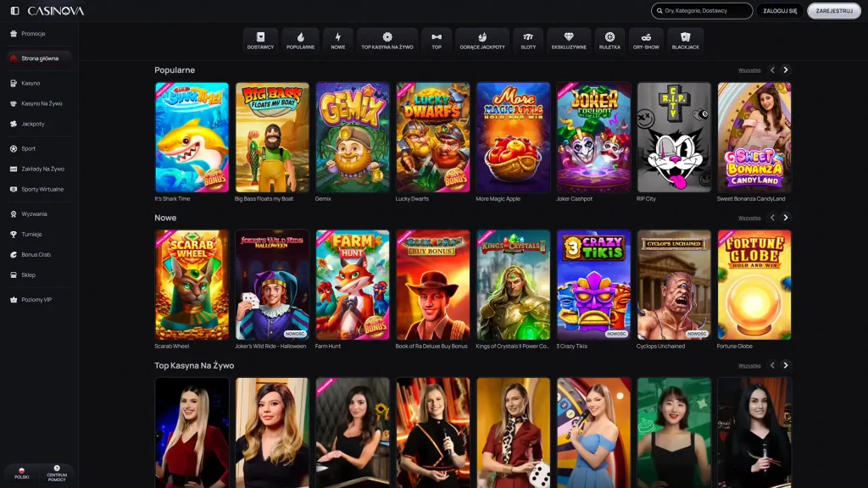
Task: Open Wszystko link for Top Kasyna Na Żywo
Action: 749,366
